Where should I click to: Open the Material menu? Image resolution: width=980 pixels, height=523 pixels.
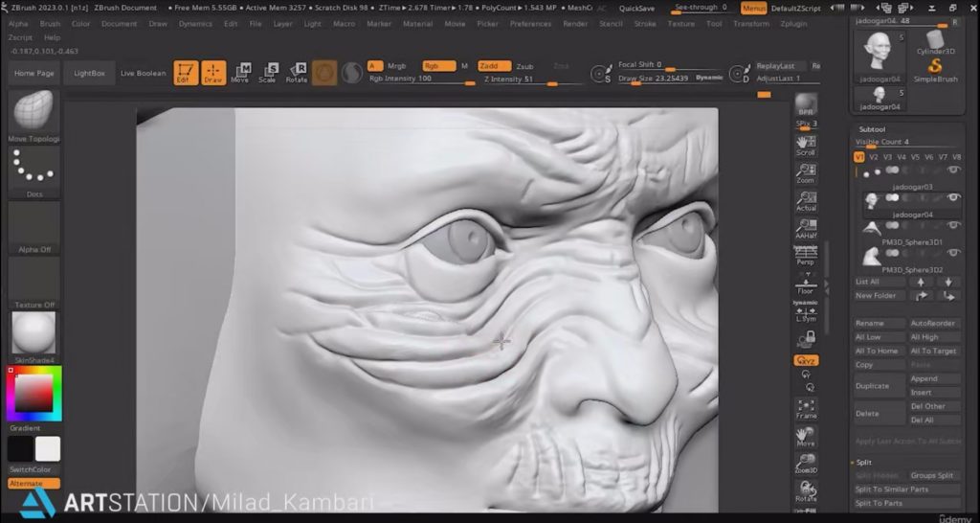[417, 24]
